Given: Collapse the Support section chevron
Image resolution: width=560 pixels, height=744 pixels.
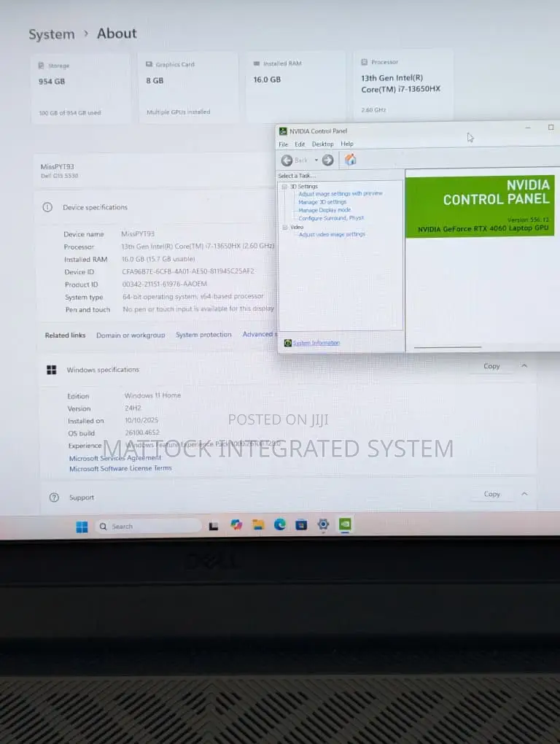Looking at the screenshot, I should click(x=524, y=494).
